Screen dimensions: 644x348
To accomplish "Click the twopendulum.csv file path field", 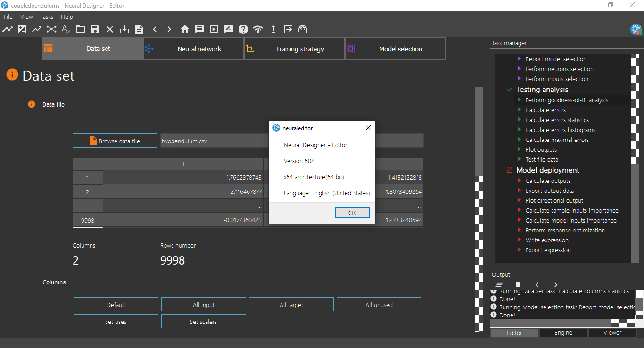I will tap(292, 141).
